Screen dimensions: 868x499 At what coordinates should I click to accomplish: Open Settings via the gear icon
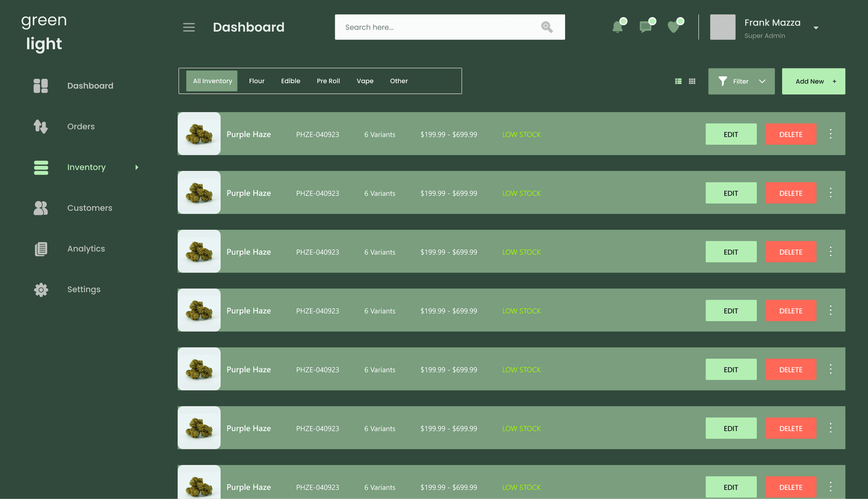point(40,290)
